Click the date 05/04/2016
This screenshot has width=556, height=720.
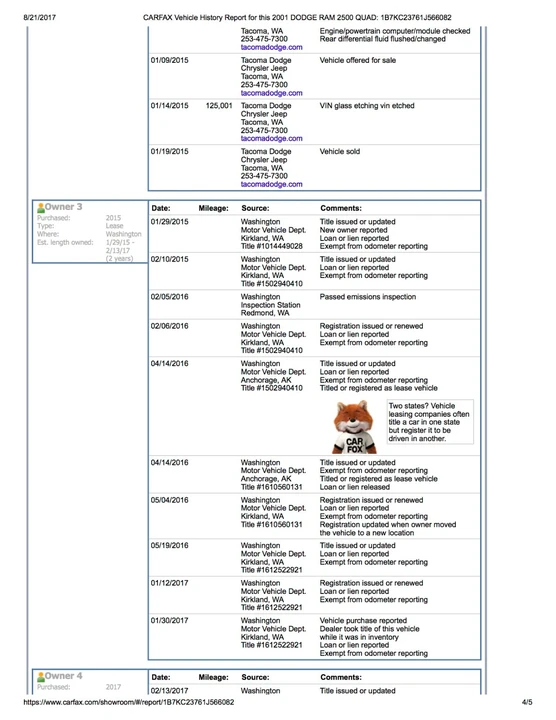pos(169,500)
